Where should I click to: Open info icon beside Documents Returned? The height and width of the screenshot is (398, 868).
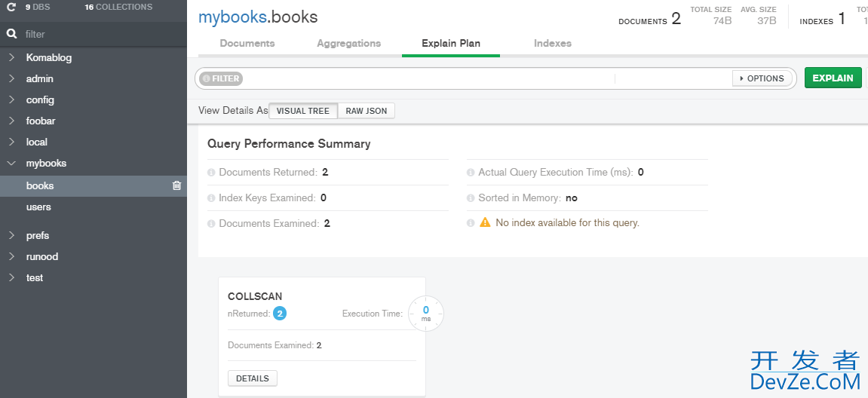point(211,172)
